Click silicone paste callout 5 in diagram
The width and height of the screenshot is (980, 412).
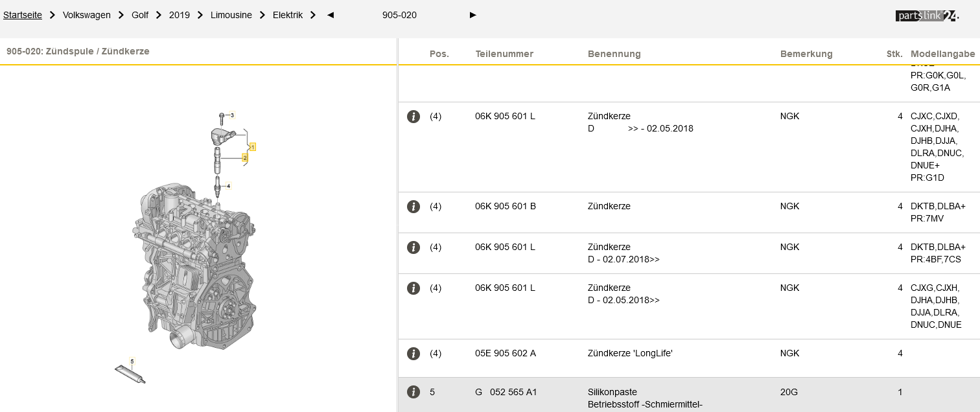coord(132,361)
